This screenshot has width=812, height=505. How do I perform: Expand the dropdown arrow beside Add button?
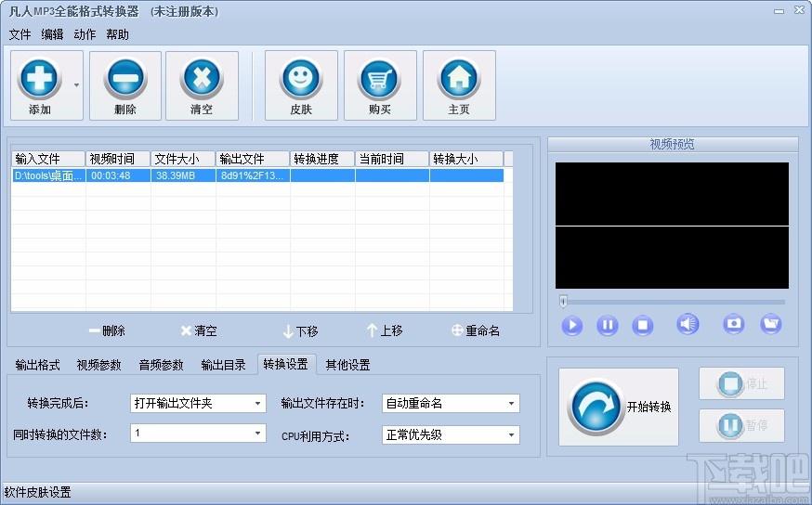76,84
